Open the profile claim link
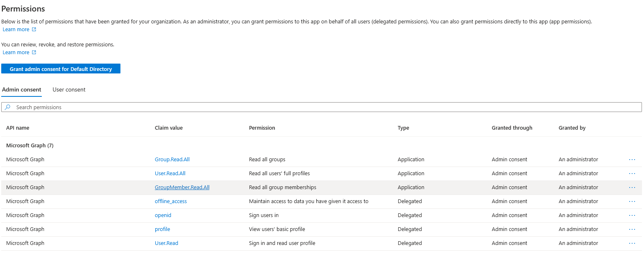The width and height of the screenshot is (644, 263). click(x=162, y=229)
